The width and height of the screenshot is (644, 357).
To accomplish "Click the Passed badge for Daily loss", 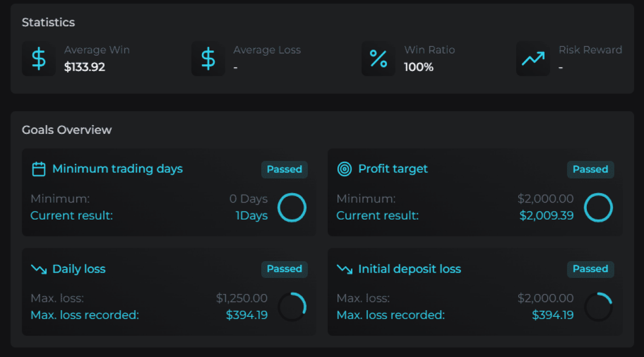I will 284,269.
